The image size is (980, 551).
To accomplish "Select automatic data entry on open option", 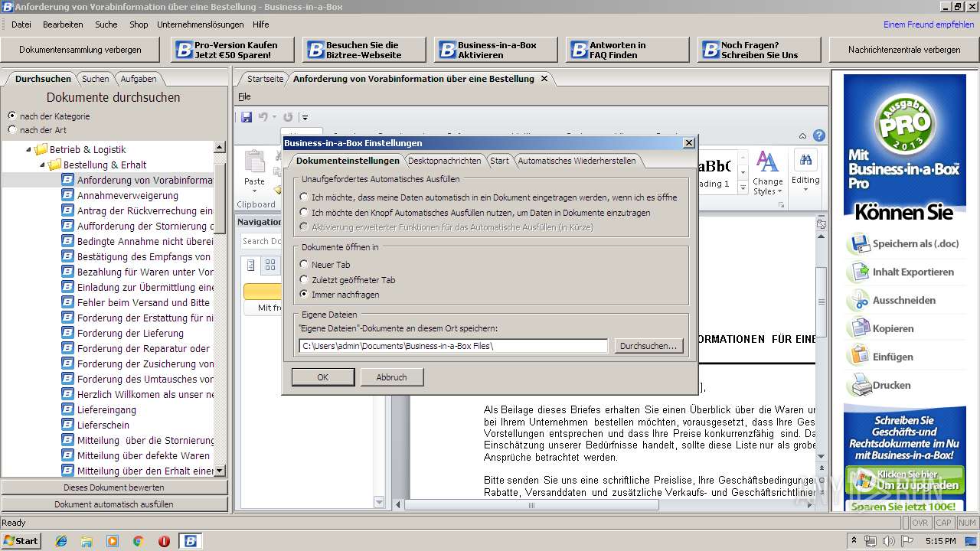I will click(x=304, y=197).
